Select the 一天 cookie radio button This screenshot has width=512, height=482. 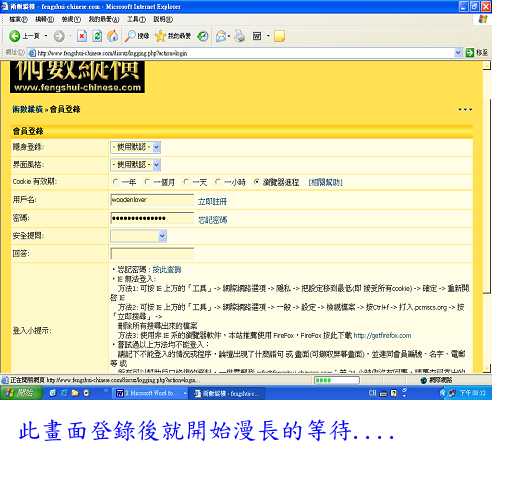[186, 182]
